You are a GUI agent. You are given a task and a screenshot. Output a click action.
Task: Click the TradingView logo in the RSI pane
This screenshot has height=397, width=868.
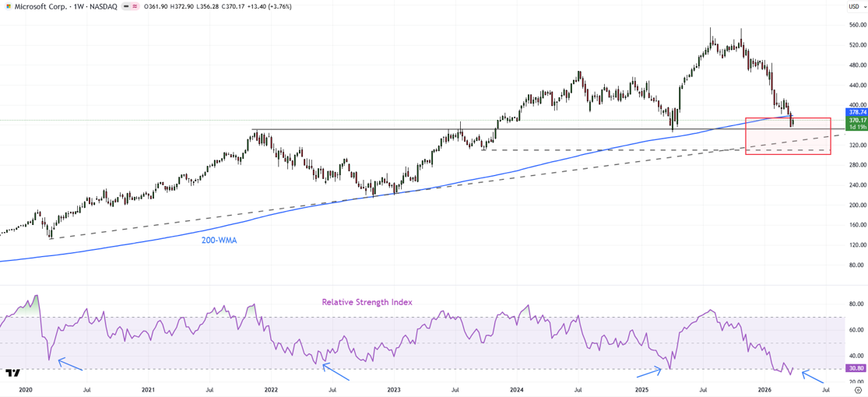[x=13, y=374]
